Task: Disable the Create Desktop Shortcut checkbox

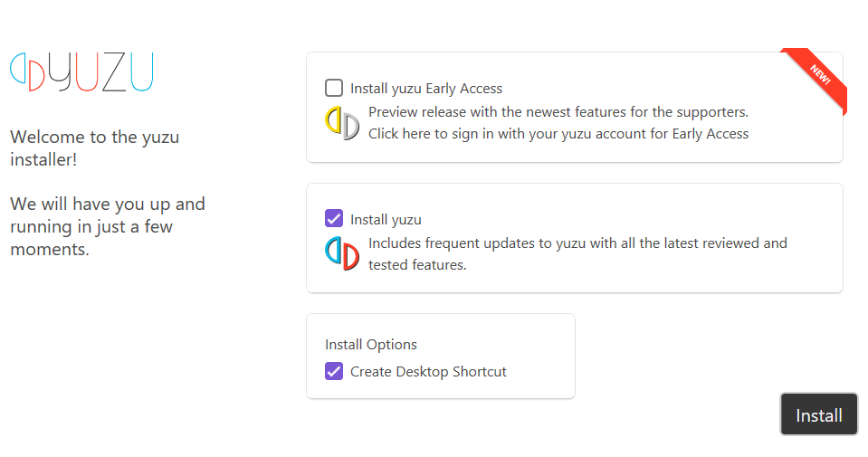Action: pyautogui.click(x=334, y=371)
